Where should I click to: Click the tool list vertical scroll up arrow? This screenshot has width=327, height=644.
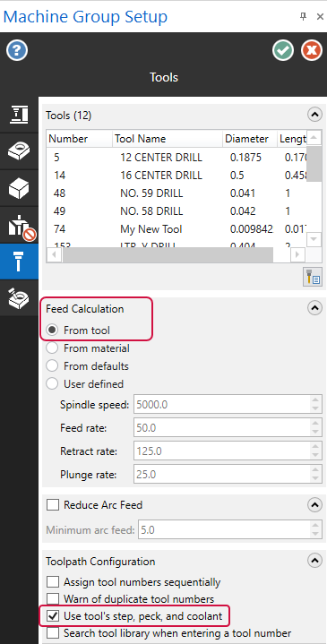click(314, 137)
